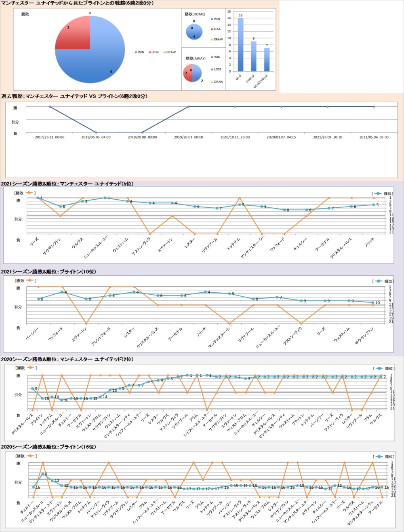Click the 2021シーズン マンチェスター ユナイテッド(5位) heading
This screenshot has height=532, width=404.
click(67, 184)
